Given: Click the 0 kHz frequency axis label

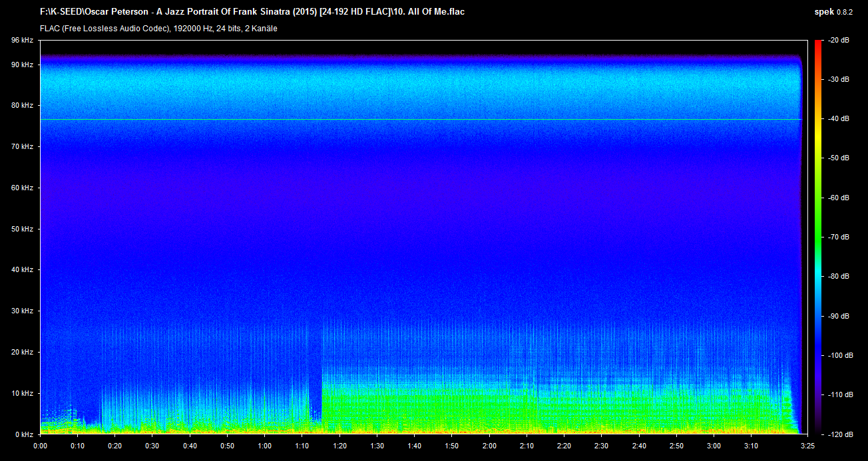Looking at the screenshot, I should (x=23, y=434).
